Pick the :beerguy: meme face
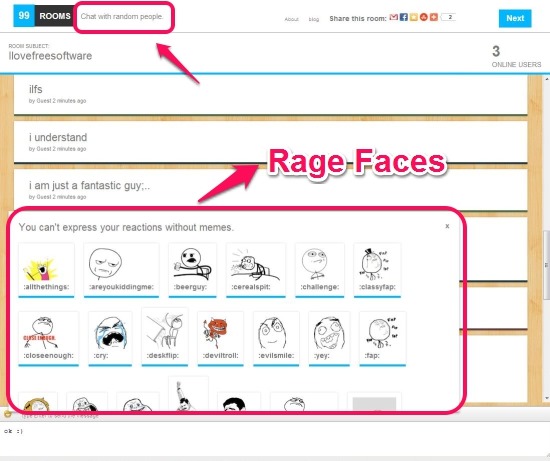550x461 pixels. (192, 270)
